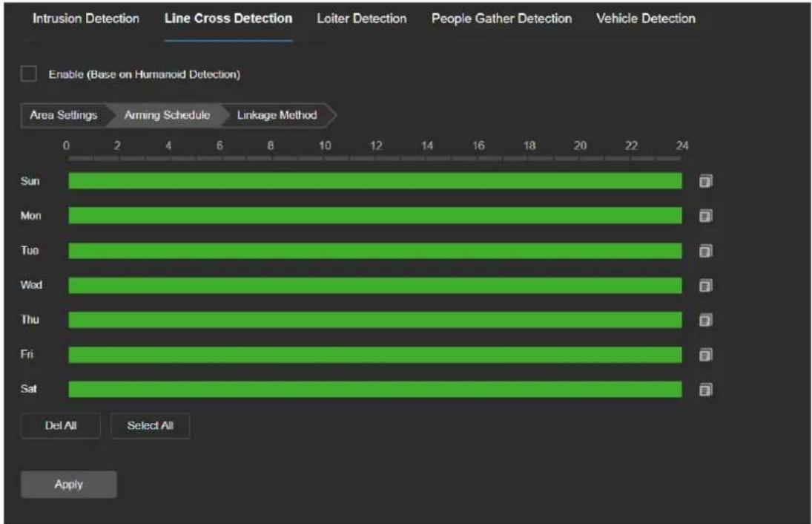Click the Select All button
812x524 pixels.
click(x=151, y=425)
